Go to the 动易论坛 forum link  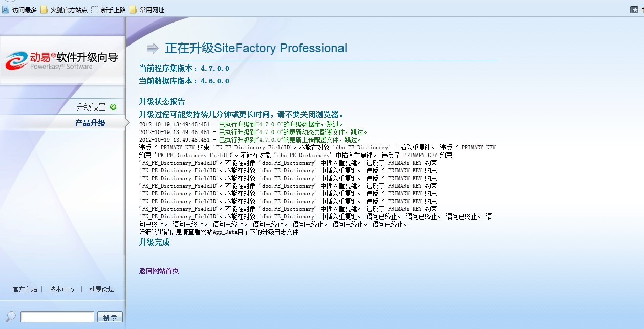[101, 289]
